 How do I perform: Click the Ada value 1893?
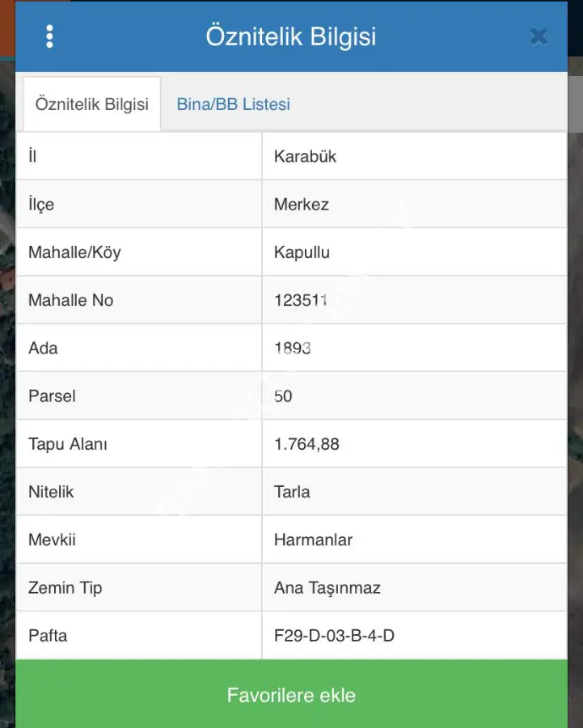pyautogui.click(x=292, y=348)
